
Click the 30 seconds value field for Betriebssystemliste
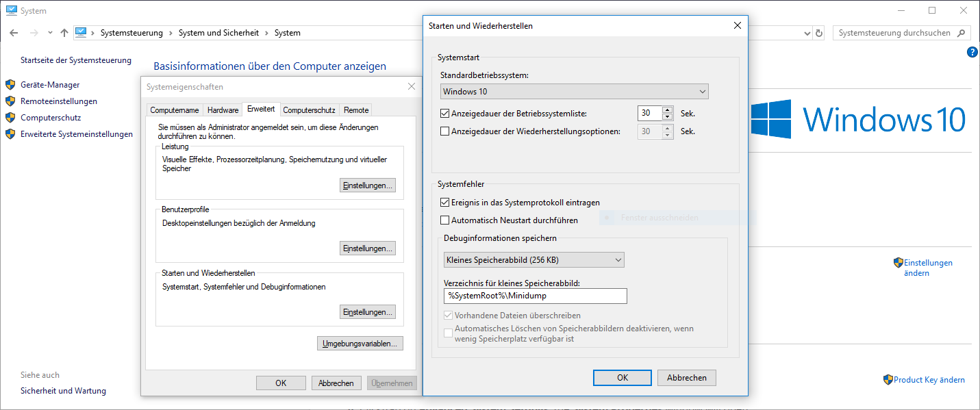tap(650, 114)
